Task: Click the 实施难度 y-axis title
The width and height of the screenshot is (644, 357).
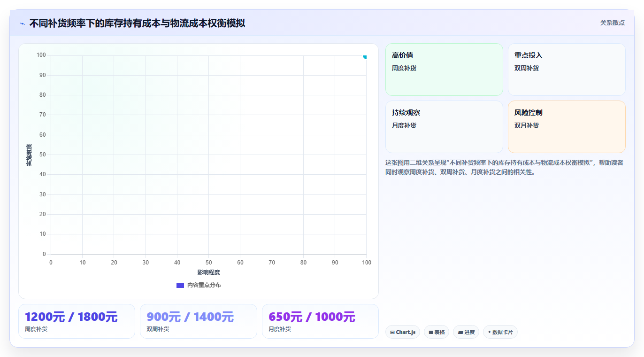Action: pos(29,155)
